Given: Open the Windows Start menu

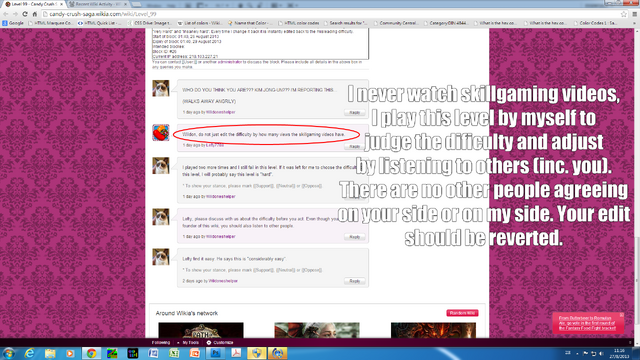Looking at the screenshot, I should (9, 353).
